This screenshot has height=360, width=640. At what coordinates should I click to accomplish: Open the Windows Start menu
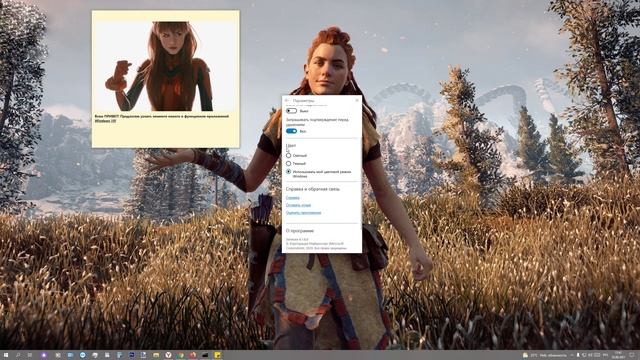point(6,356)
